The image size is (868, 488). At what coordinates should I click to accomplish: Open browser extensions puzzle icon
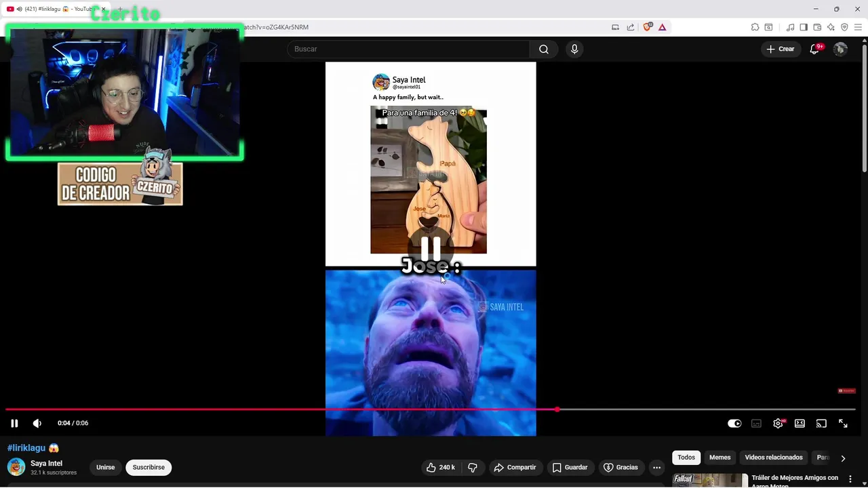[755, 27]
